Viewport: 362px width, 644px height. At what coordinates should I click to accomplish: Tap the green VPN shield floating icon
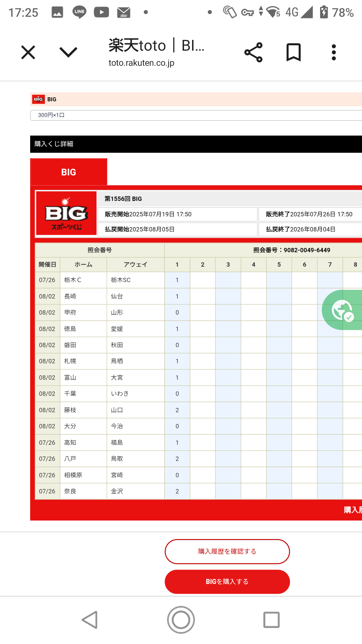343,310
